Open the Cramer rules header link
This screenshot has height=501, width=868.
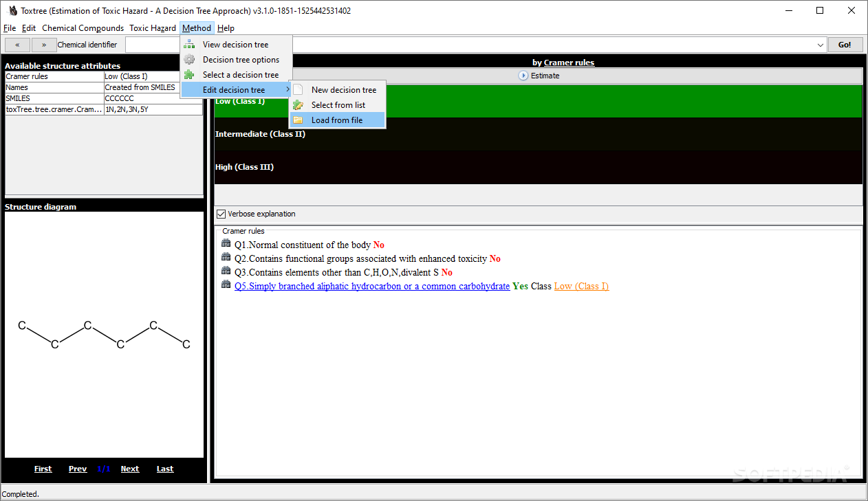[569, 63]
